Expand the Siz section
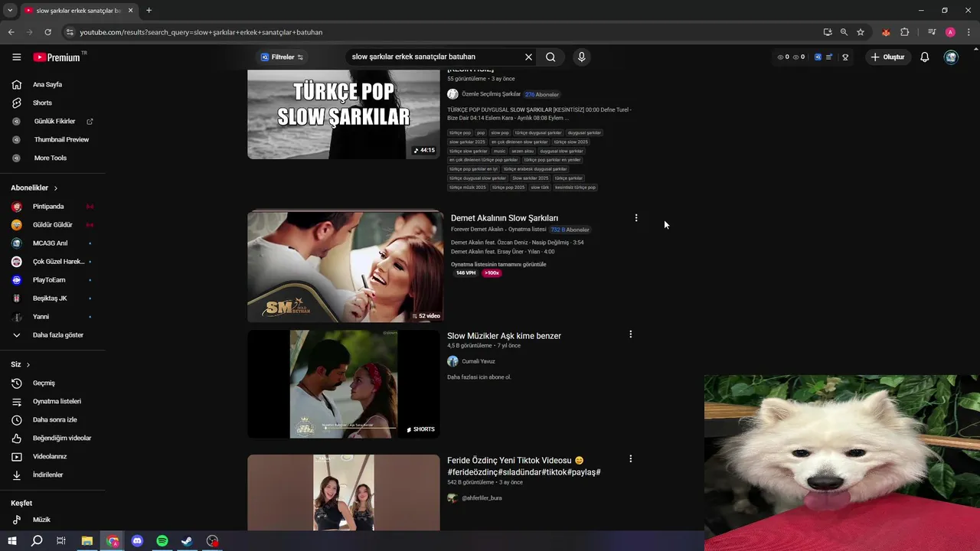The image size is (980, 551). pyautogui.click(x=21, y=365)
